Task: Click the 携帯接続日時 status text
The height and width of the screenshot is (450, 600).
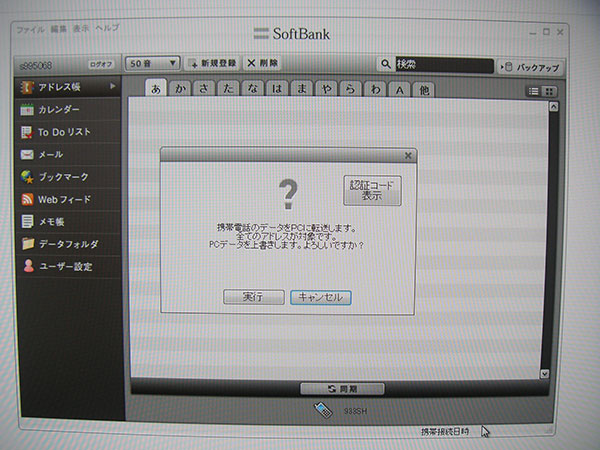Action: pyautogui.click(x=445, y=432)
